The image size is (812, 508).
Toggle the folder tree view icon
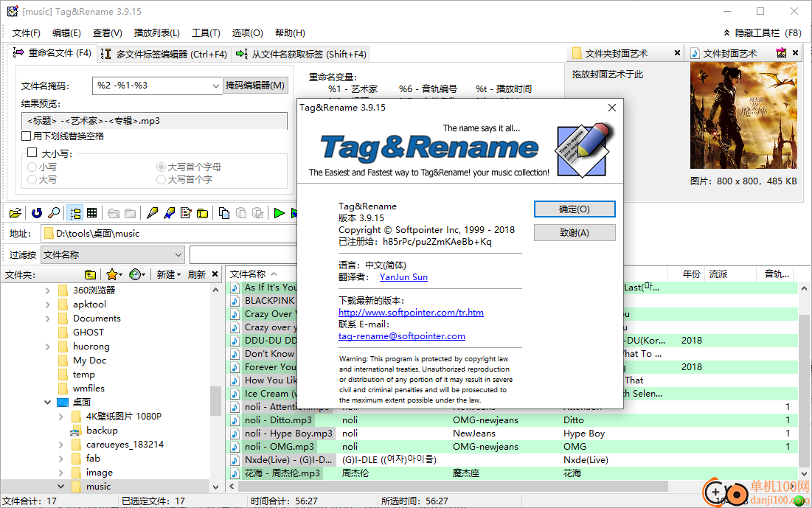point(76,213)
